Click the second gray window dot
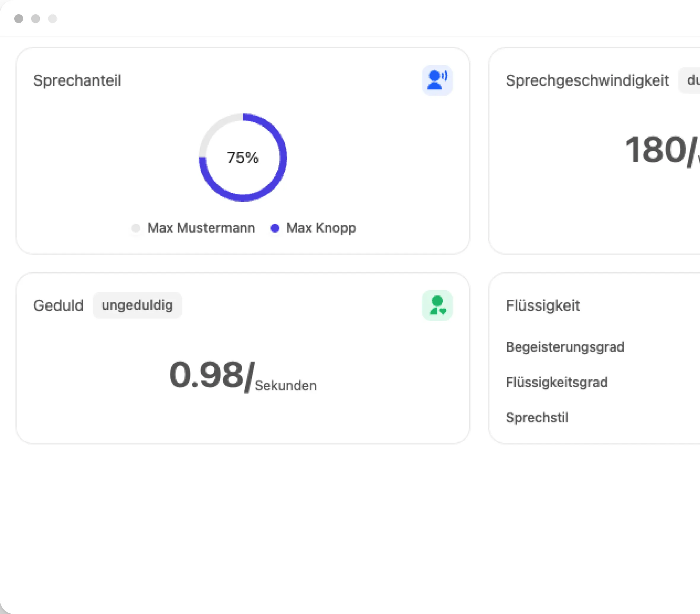This screenshot has height=614, width=700. pos(36,18)
